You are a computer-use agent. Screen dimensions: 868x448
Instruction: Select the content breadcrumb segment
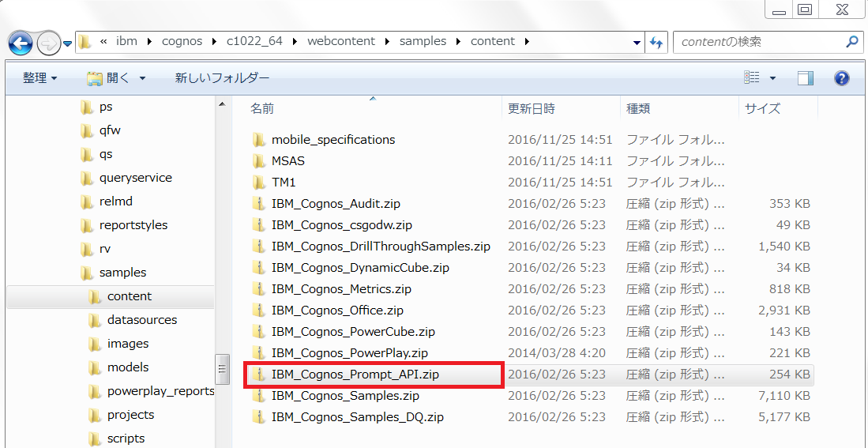[493, 41]
